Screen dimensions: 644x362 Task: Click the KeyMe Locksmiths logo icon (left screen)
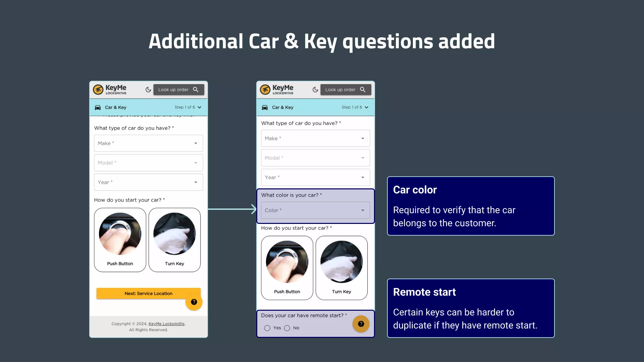pos(98,90)
